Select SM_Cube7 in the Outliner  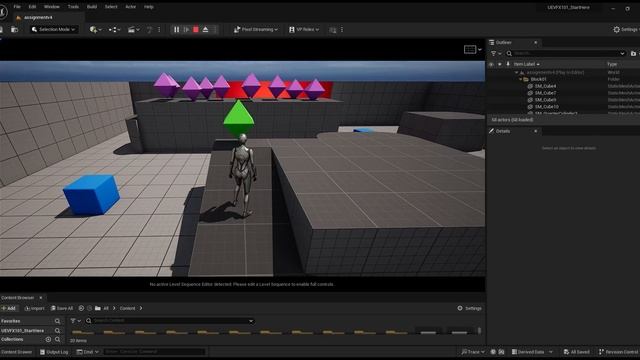[x=545, y=93]
